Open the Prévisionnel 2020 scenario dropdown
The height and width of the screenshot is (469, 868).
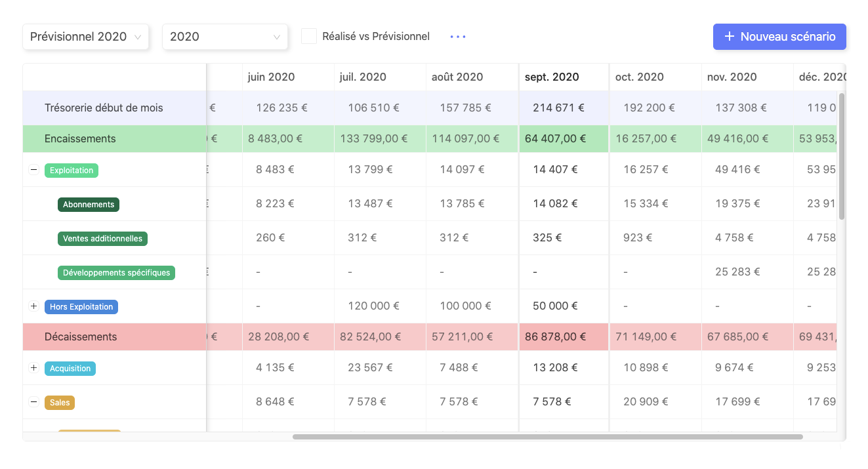(85, 37)
